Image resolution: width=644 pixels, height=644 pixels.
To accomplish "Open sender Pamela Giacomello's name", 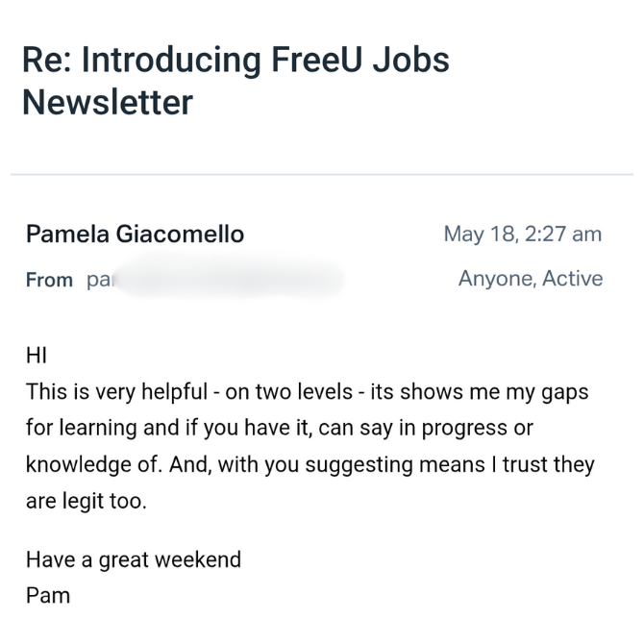I will 135,234.
